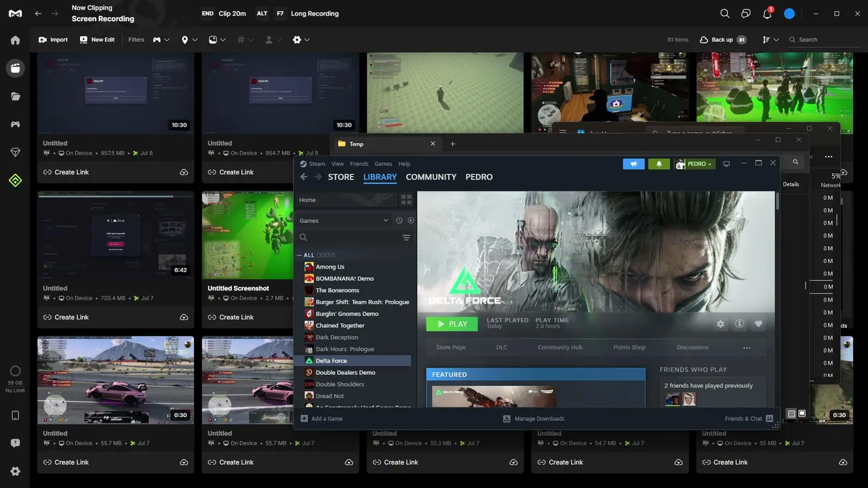The image size is (868, 488).
Task: Show more Delta Force links via ellipsis
Action: [x=747, y=348]
